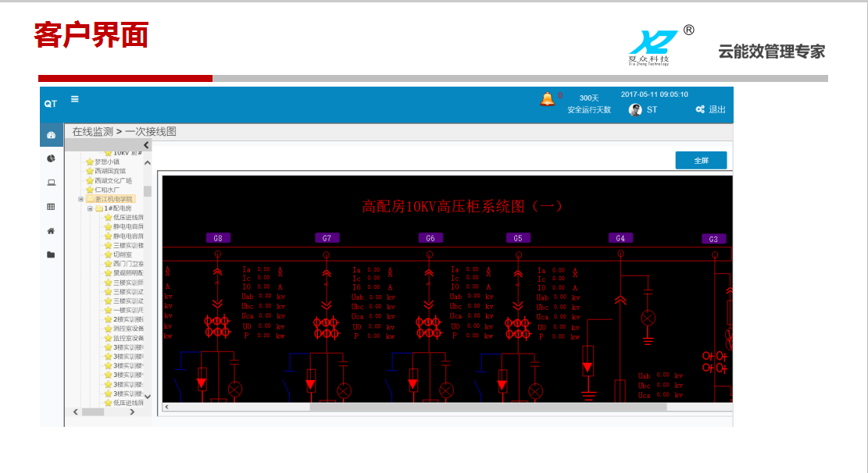Click the gear icon beside 退出

700,109
